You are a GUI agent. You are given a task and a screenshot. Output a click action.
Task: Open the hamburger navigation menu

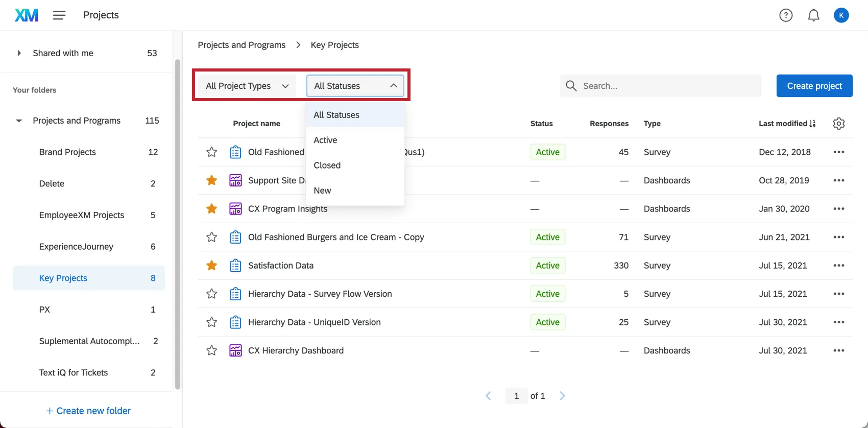click(x=59, y=15)
